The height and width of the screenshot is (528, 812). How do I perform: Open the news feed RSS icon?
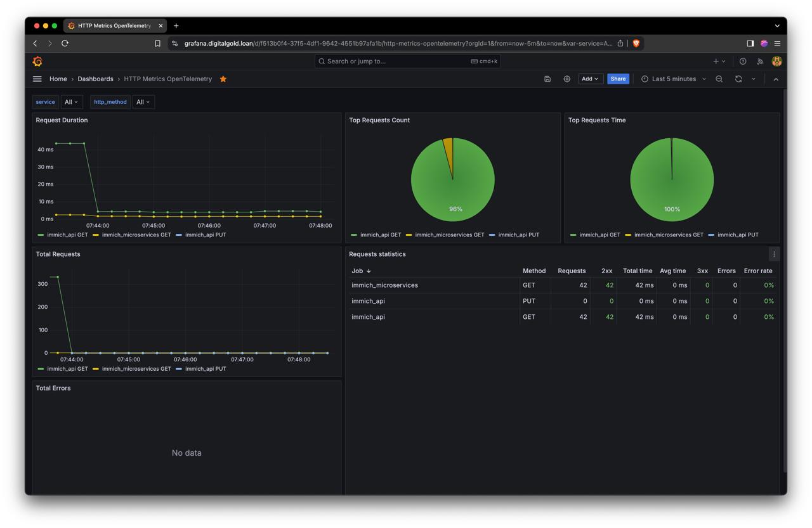point(760,61)
